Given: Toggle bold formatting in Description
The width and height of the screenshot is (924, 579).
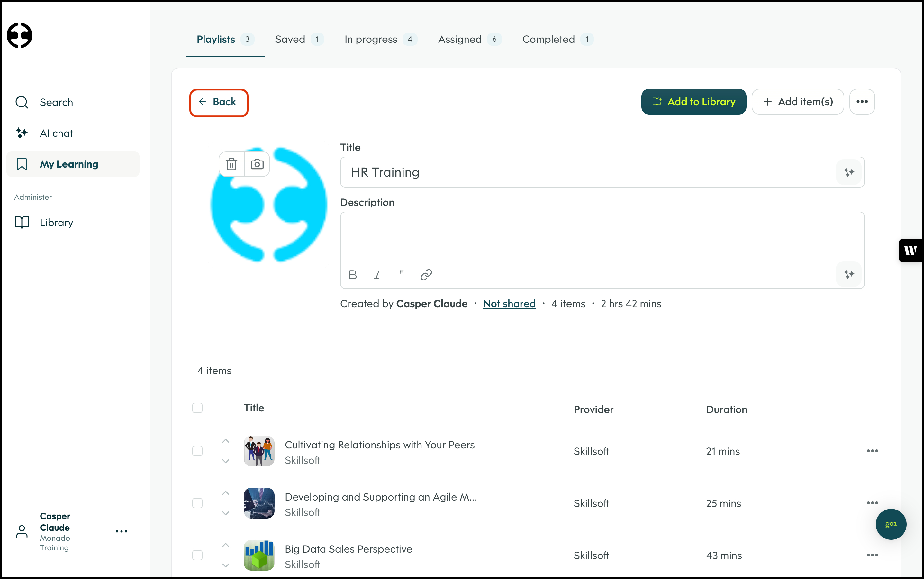Looking at the screenshot, I should tap(353, 275).
